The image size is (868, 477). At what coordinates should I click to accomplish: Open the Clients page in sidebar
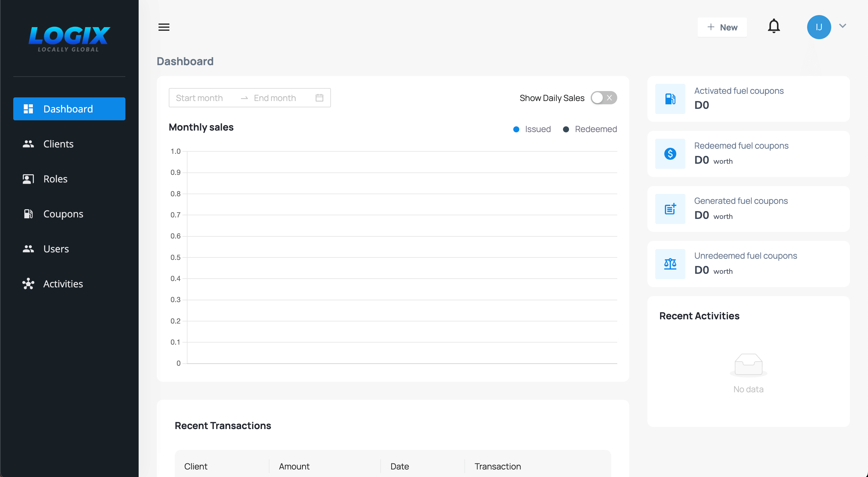pos(58,144)
